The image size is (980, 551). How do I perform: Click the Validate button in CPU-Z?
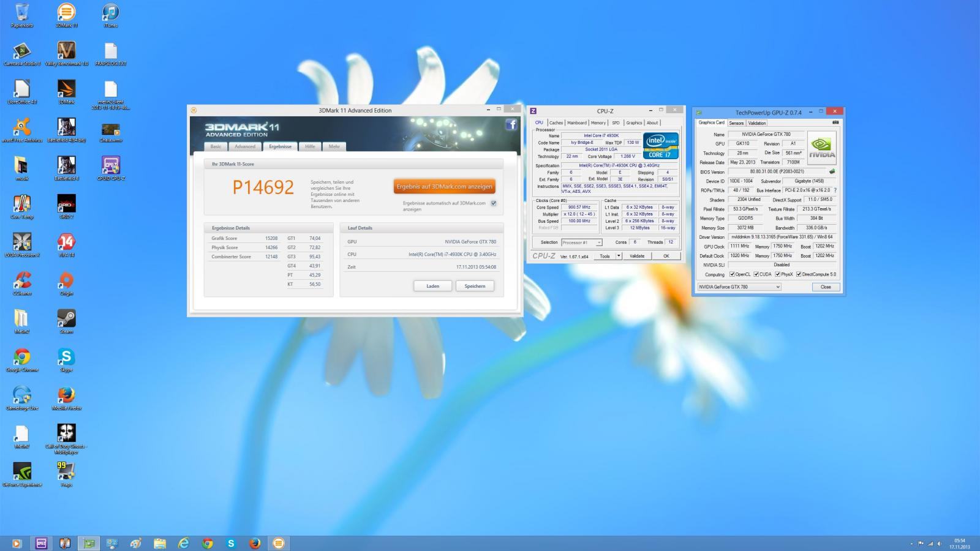(x=637, y=256)
